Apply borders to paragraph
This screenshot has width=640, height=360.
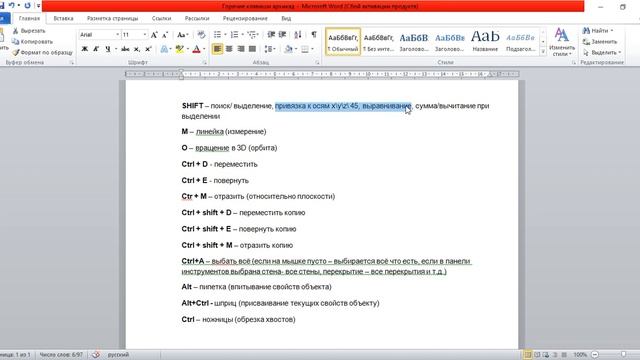304,49
